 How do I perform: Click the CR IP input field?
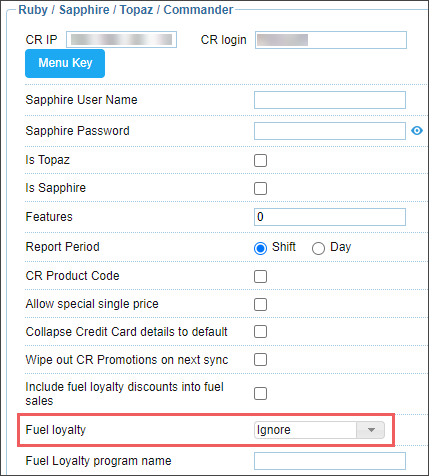pos(121,40)
